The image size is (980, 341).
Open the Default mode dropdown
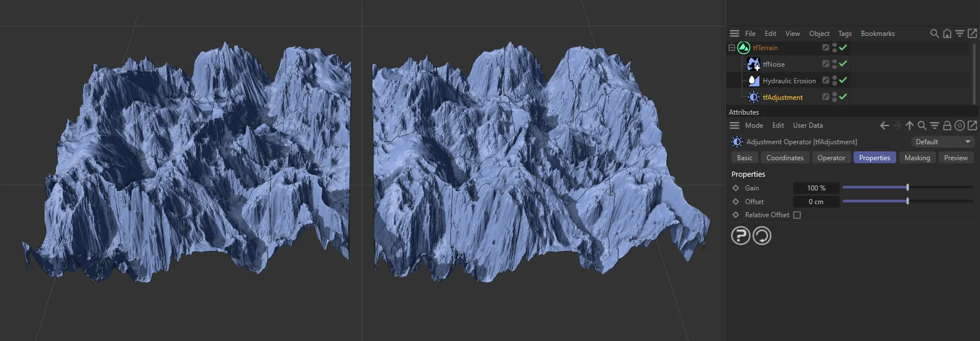pos(942,142)
